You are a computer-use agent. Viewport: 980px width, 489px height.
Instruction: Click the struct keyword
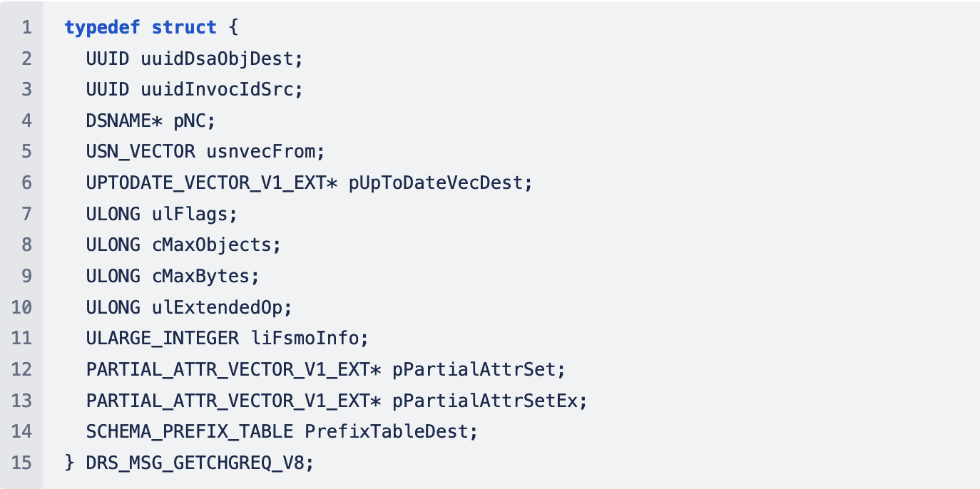184,28
